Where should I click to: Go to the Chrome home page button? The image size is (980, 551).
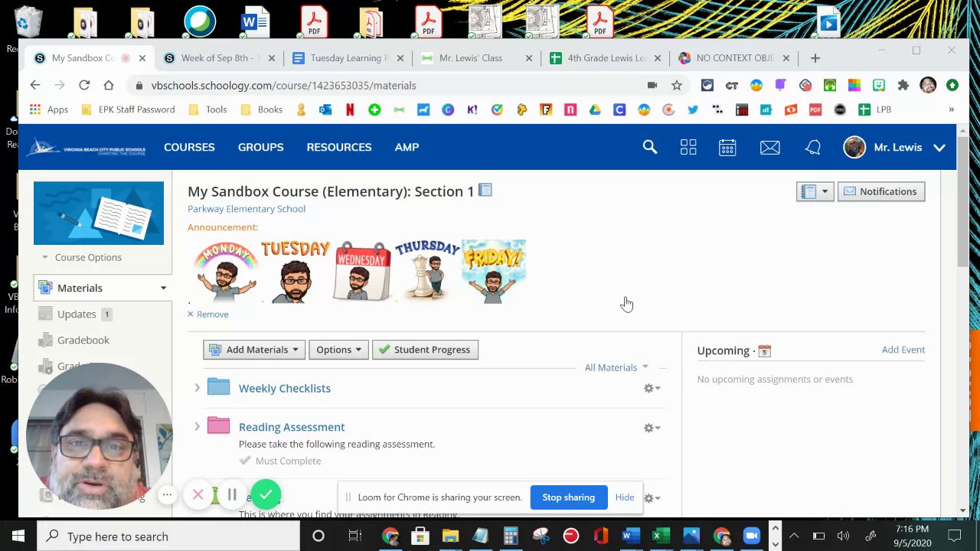click(109, 85)
